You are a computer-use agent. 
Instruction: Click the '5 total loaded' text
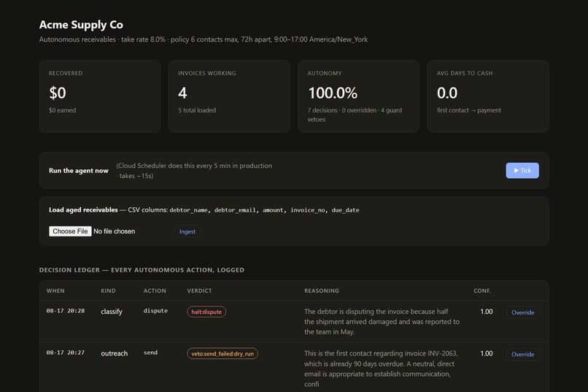pyautogui.click(x=197, y=110)
